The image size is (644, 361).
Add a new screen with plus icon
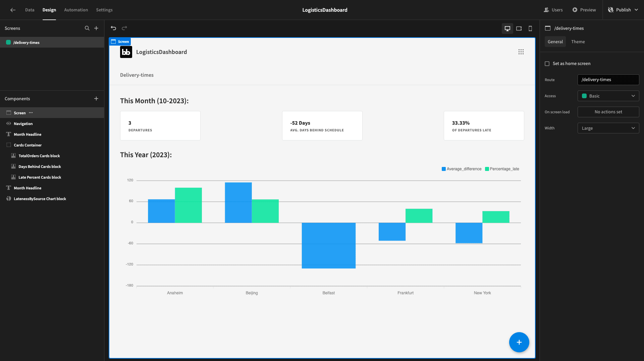[96, 28]
